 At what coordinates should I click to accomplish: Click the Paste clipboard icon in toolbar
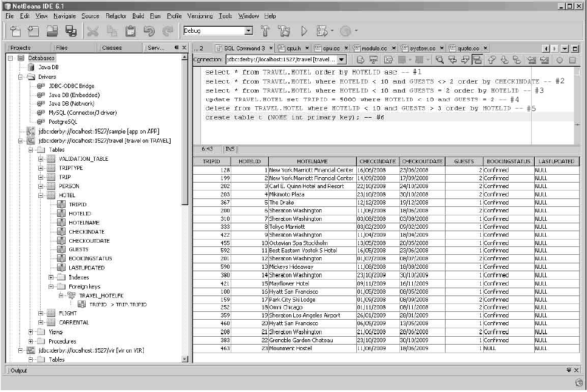(130, 31)
